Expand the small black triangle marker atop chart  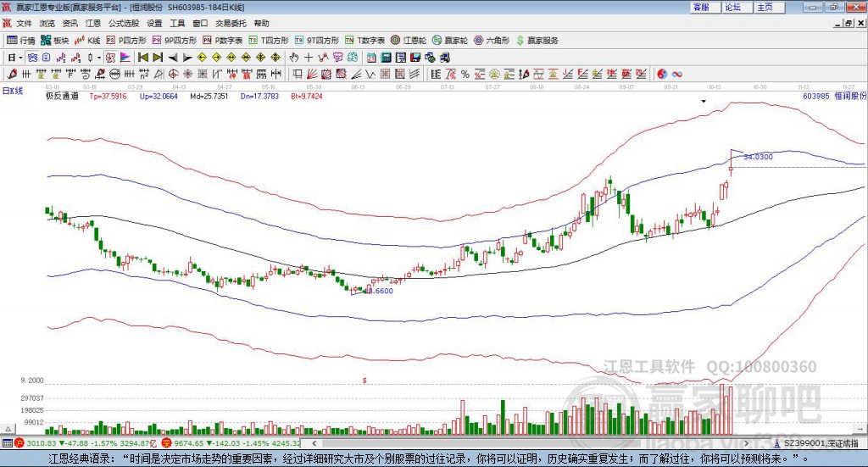[704, 101]
